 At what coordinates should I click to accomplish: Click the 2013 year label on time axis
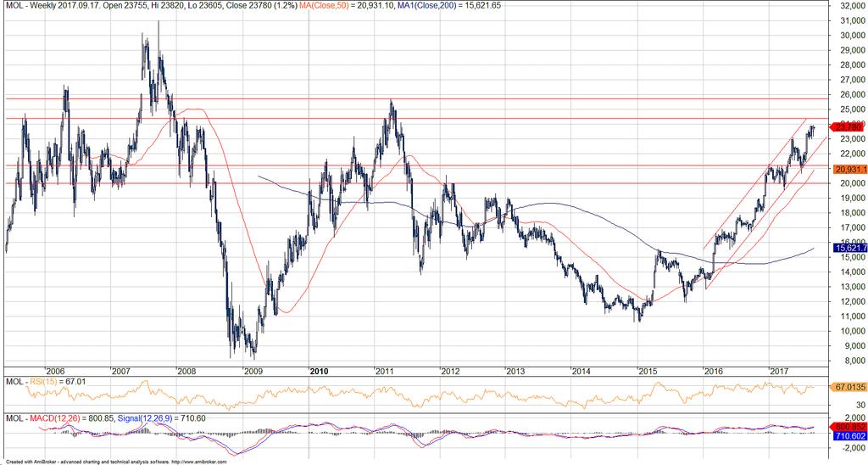point(515,371)
